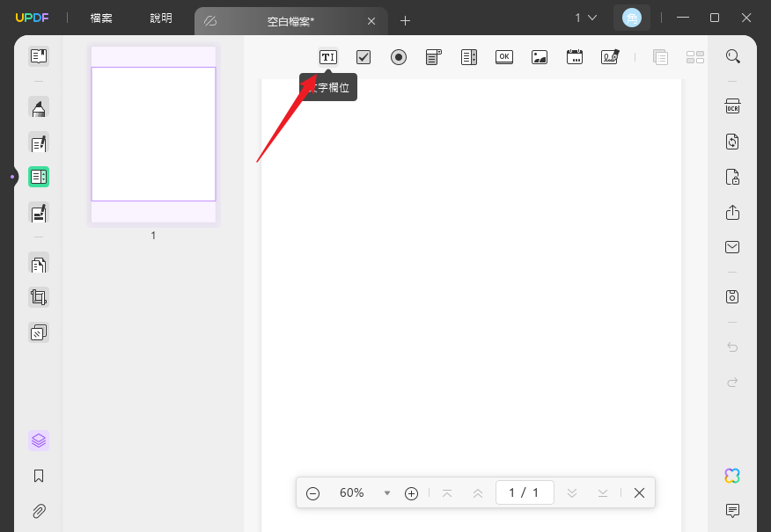Share this file via upload icon
Viewport: 771px width, 532px height.
coord(732,212)
